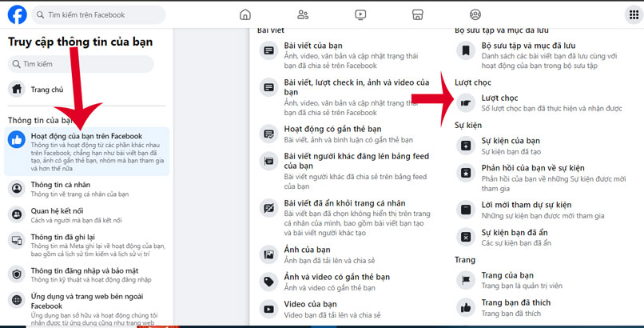Open the Hoạt động có gắn thẻ bạn link
The height and width of the screenshot is (328, 644).
pyautogui.click(x=332, y=129)
